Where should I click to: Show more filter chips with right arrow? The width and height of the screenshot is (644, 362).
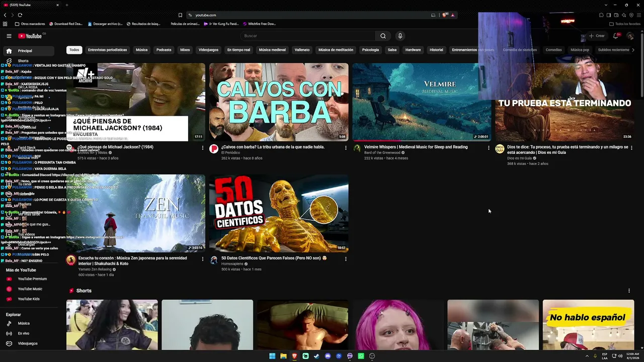[633, 50]
